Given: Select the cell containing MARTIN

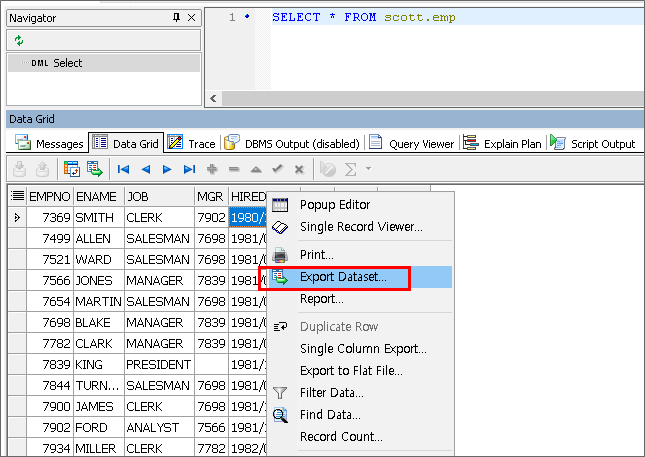Looking at the screenshot, I should 99,302.
